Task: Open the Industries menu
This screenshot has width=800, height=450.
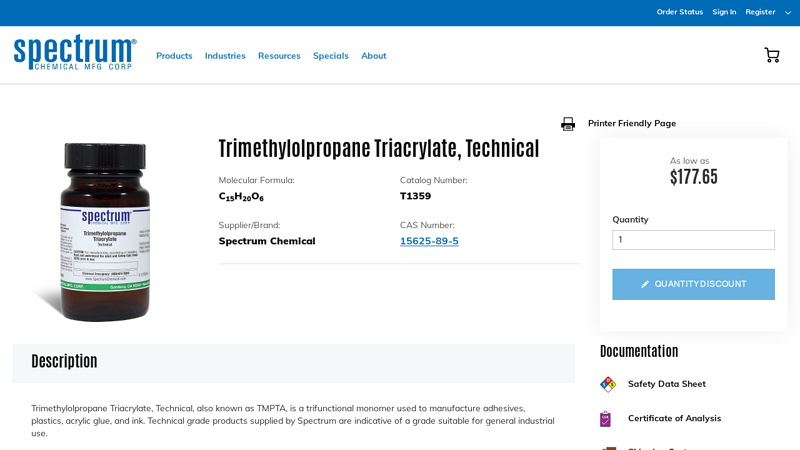Action: [x=225, y=56]
